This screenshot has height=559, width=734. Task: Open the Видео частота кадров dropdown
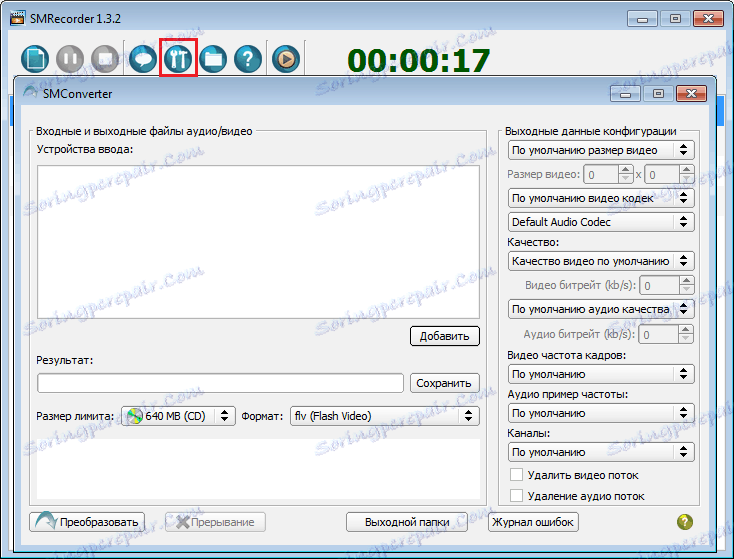point(601,374)
